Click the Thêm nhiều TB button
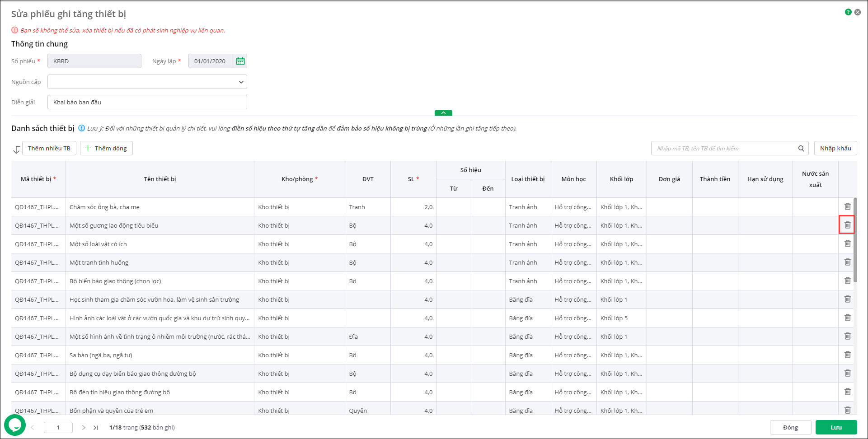Viewport: 868px width, 439px height. pyautogui.click(x=49, y=148)
